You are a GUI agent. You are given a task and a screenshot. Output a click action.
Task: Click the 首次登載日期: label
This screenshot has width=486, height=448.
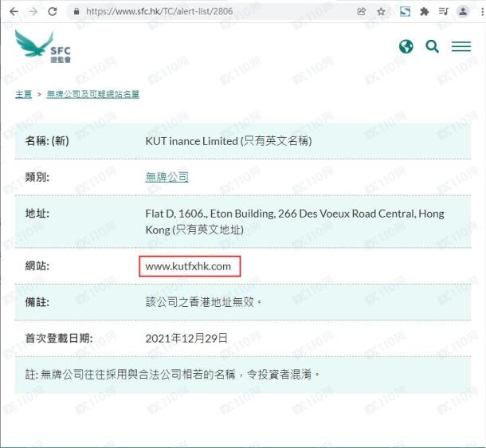(59, 338)
